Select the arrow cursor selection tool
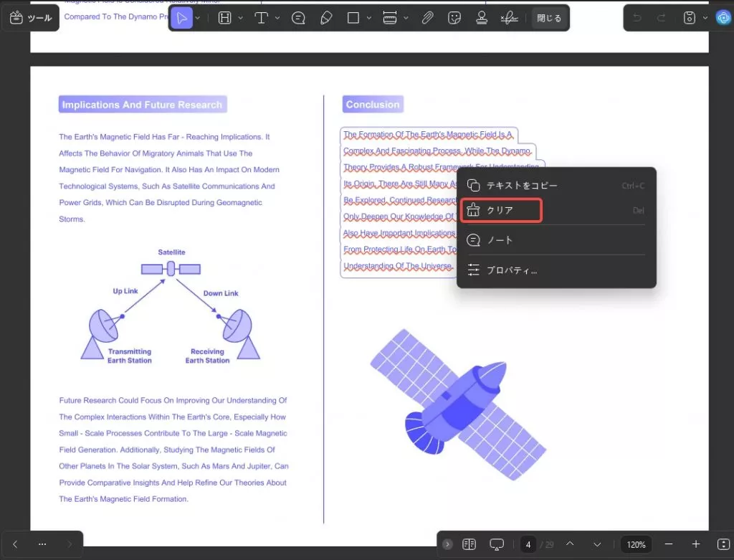This screenshot has width=734, height=560. pyautogui.click(x=181, y=18)
